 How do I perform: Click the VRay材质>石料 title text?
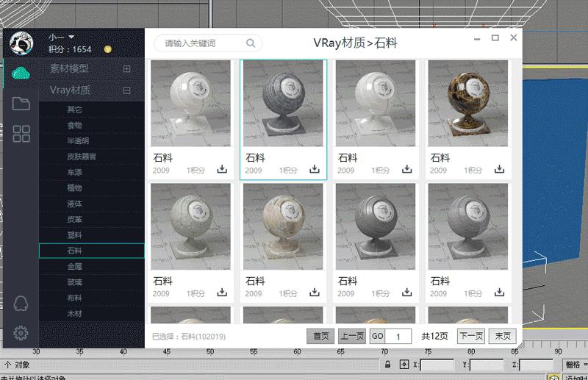tap(355, 43)
